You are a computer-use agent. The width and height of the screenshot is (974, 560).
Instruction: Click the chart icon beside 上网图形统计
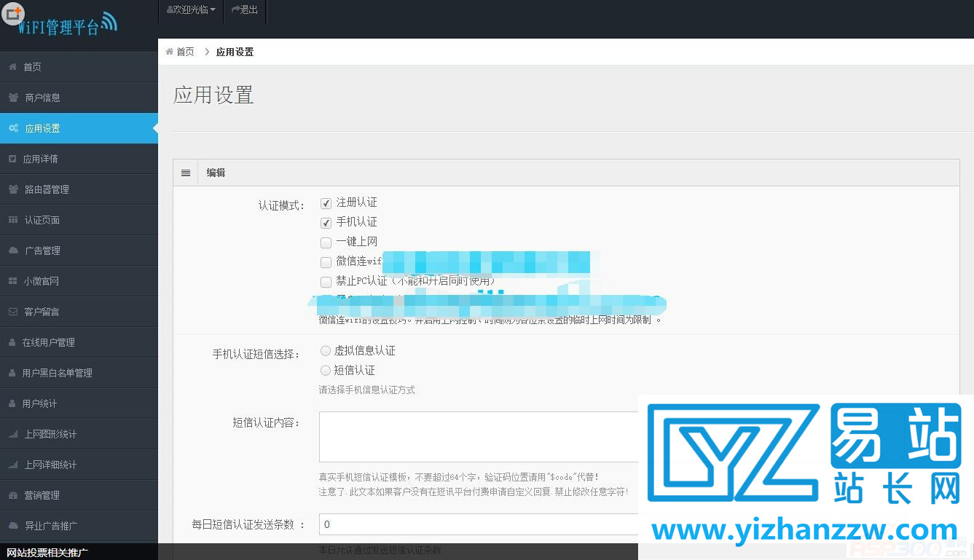[x=13, y=434]
